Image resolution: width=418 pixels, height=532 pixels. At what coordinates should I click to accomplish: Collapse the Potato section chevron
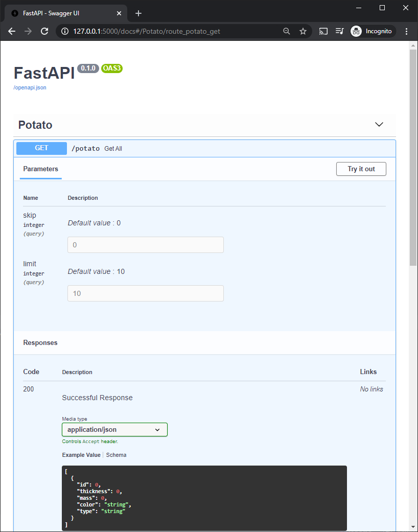[379, 125]
